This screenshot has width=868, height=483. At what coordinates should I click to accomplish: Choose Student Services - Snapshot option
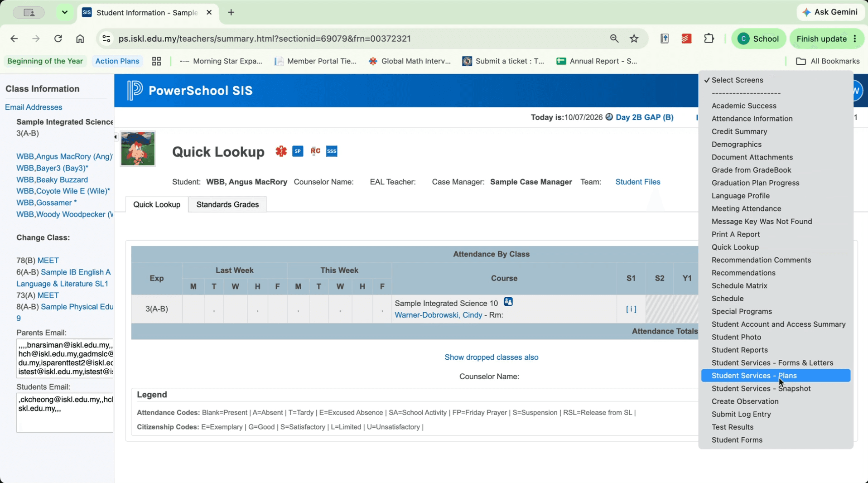pos(776,388)
